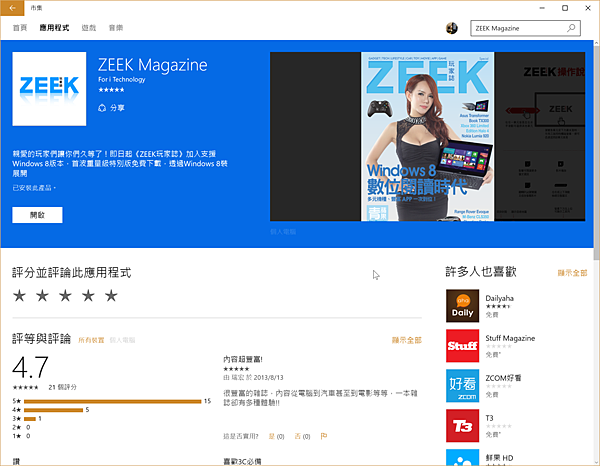Click the 開啟 open button
The height and width of the screenshot is (466, 600).
coord(37,215)
